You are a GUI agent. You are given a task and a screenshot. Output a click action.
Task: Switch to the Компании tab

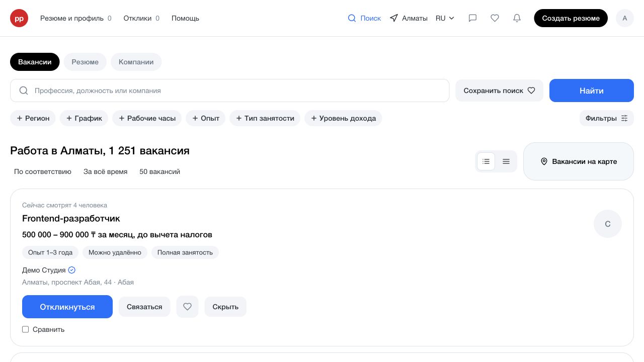(x=136, y=62)
